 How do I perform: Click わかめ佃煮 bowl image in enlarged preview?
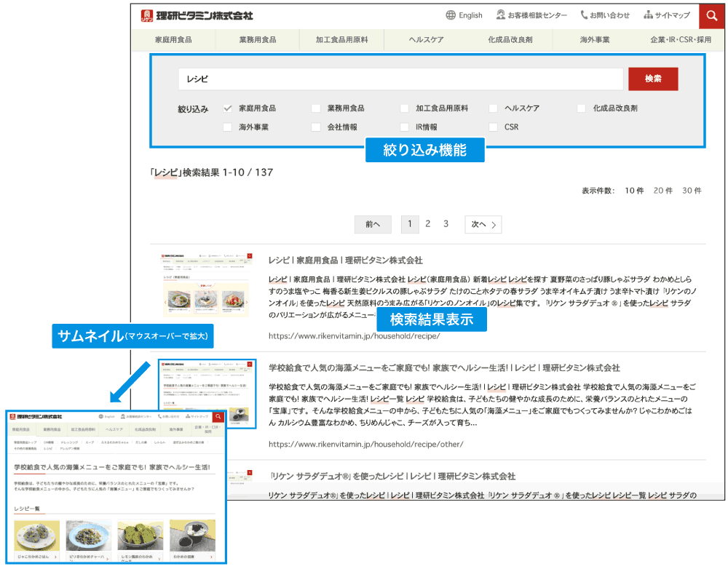click(192, 536)
